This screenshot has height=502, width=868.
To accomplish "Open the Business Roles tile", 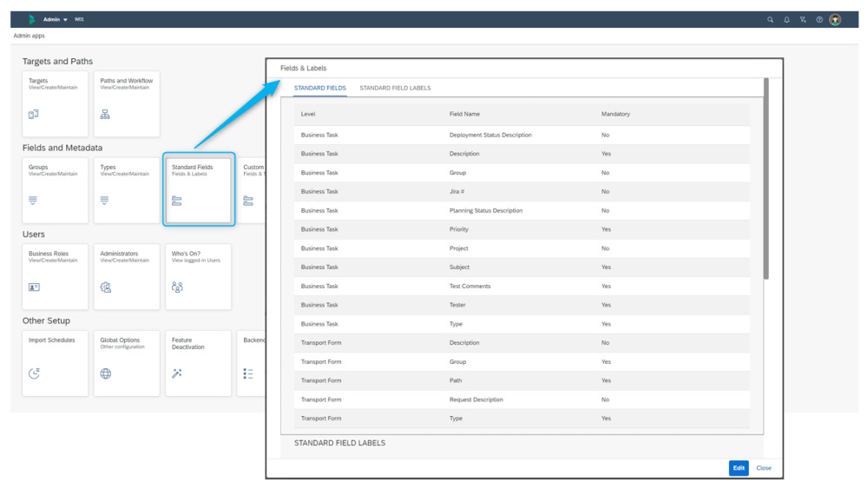I will tap(56, 276).
